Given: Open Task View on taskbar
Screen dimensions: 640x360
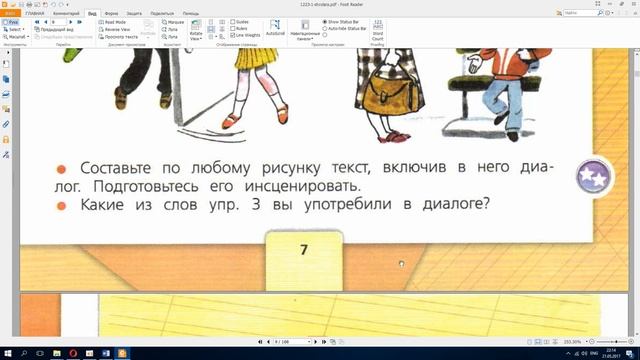Looking at the screenshot, I should tap(40, 353).
